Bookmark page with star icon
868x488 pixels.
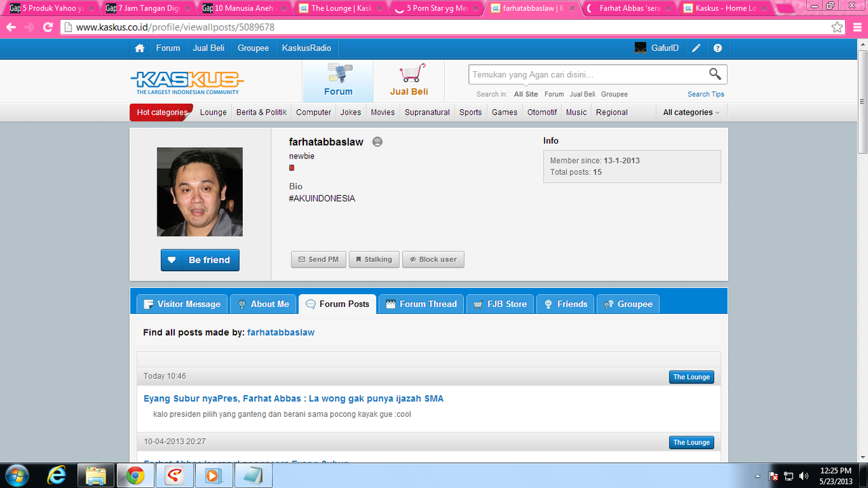click(x=837, y=27)
